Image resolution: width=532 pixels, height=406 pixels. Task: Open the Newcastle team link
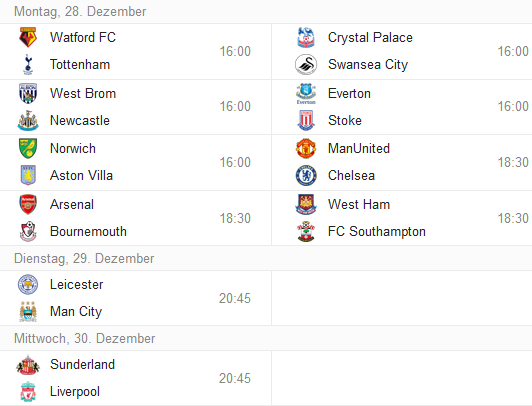point(80,121)
